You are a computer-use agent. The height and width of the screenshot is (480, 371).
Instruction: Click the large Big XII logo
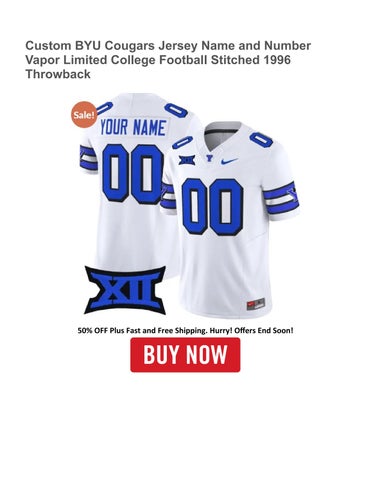[x=125, y=290]
